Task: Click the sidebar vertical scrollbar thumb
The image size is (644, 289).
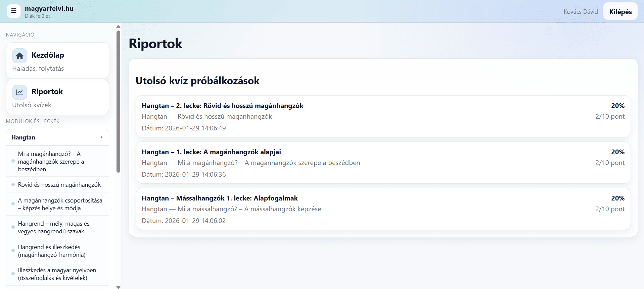Action: tap(118, 101)
